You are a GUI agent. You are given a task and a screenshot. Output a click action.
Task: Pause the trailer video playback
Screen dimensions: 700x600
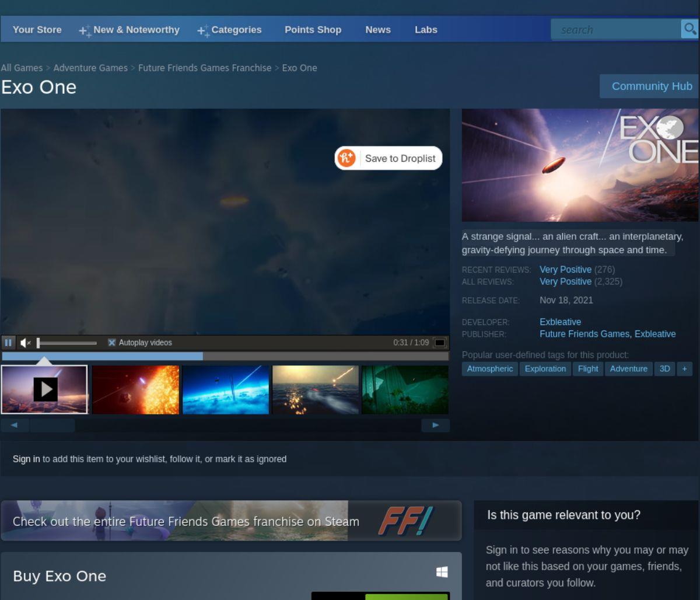coord(8,343)
